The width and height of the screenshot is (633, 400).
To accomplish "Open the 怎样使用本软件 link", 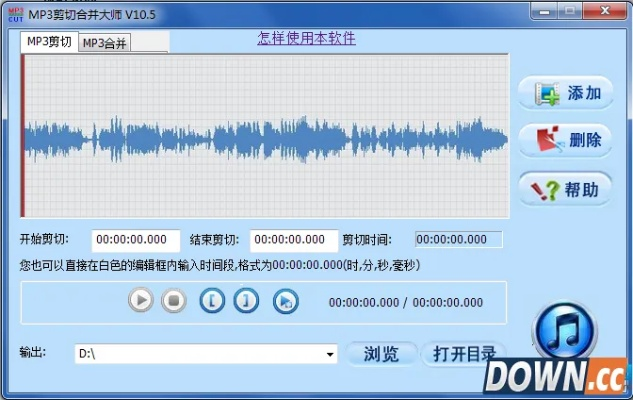I will 306,39.
